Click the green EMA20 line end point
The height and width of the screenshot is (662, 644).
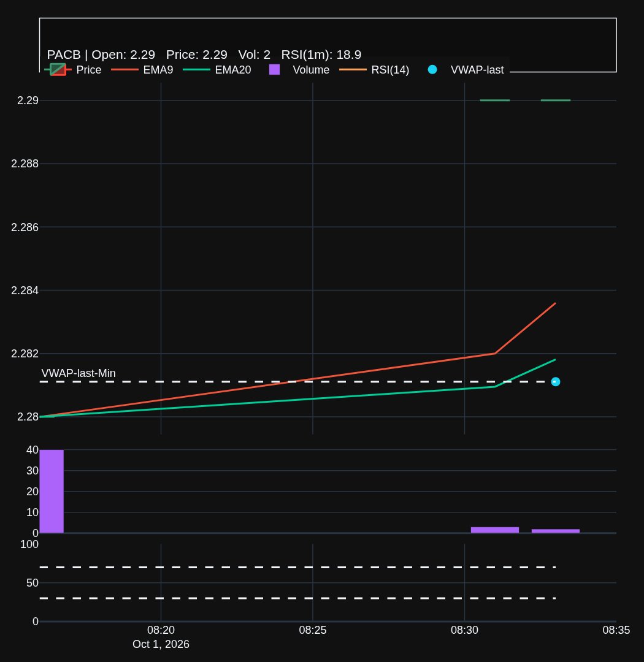point(555,360)
